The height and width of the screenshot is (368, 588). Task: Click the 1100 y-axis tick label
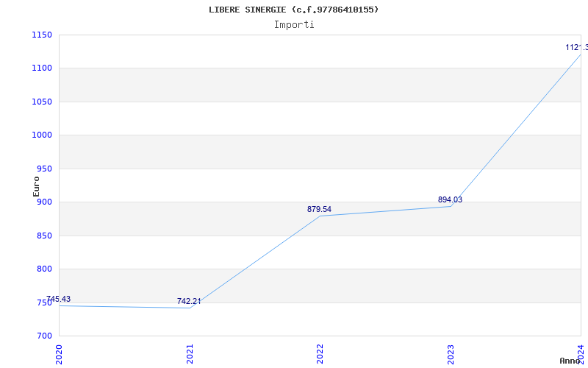click(x=41, y=68)
